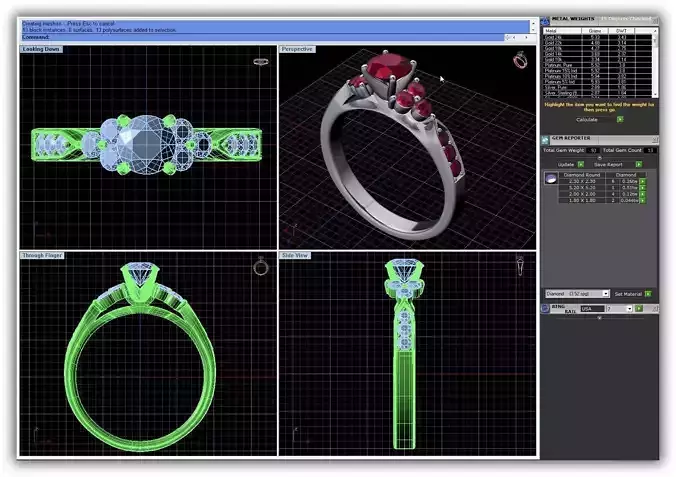The height and width of the screenshot is (477, 676).
Task: Click the Ring Rail tool icon
Action: pyautogui.click(x=545, y=308)
